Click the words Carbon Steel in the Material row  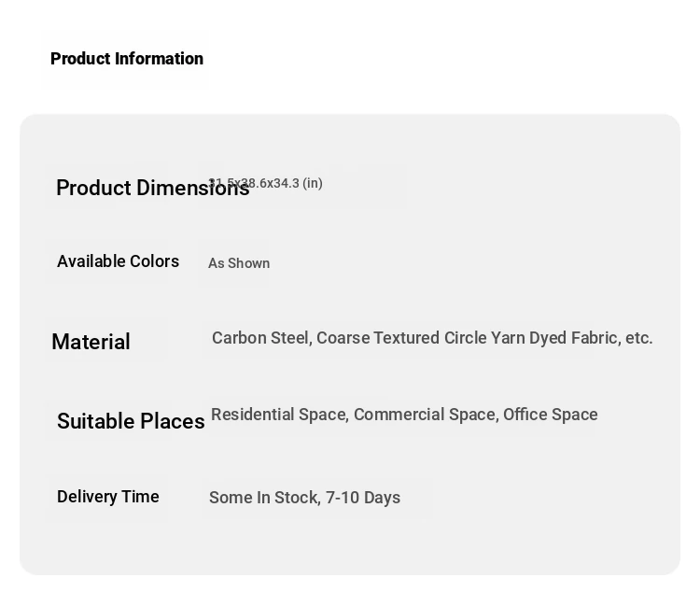[260, 338]
